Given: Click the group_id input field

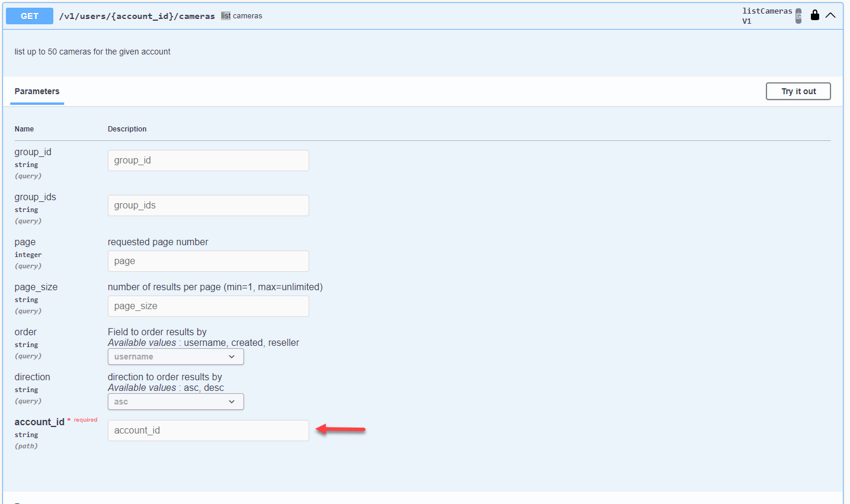Looking at the screenshot, I should 208,160.
